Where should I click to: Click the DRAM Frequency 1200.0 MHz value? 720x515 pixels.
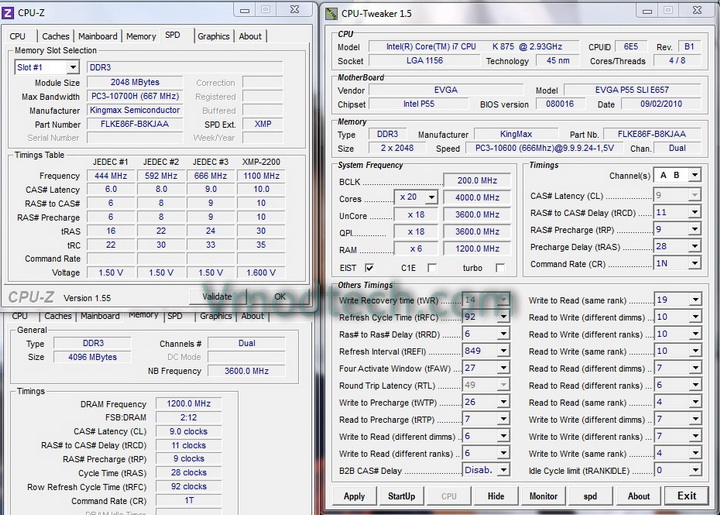pos(189,403)
